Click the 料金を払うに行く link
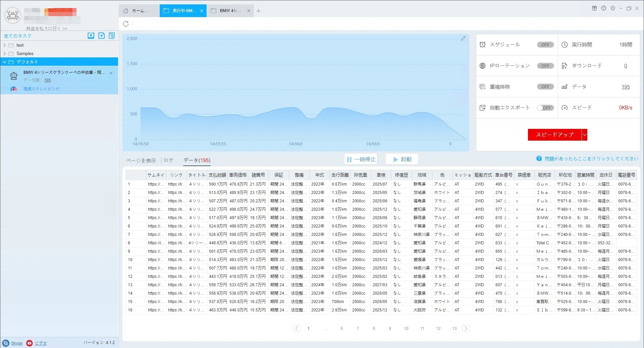This screenshot has height=348, width=644. (x=47, y=29)
